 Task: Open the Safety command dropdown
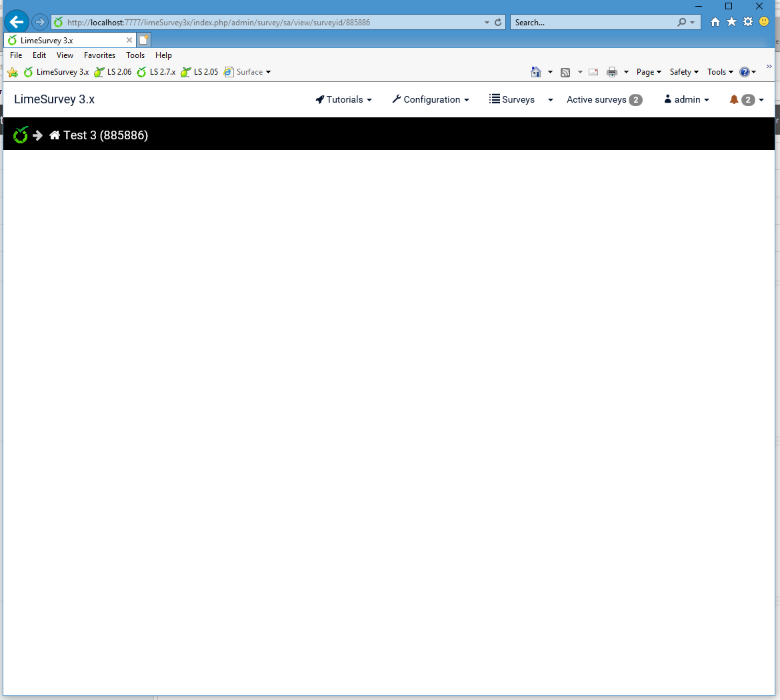pyautogui.click(x=684, y=72)
